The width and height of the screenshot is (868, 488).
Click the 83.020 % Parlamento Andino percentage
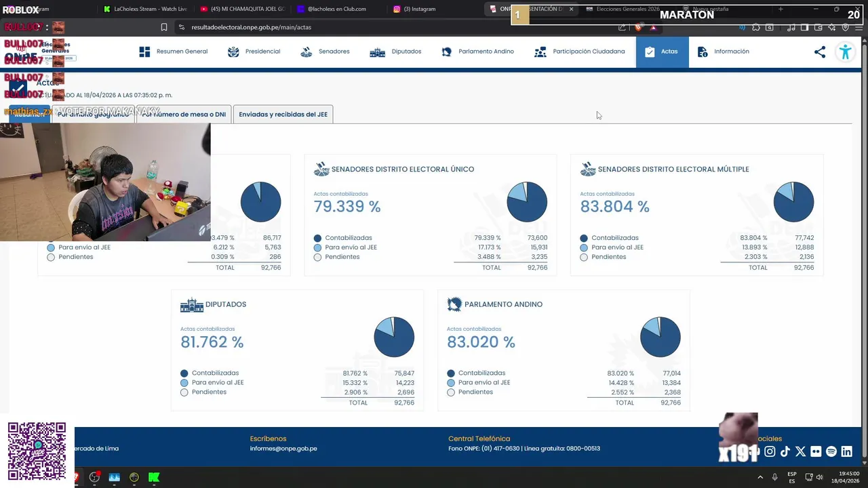pos(481,342)
